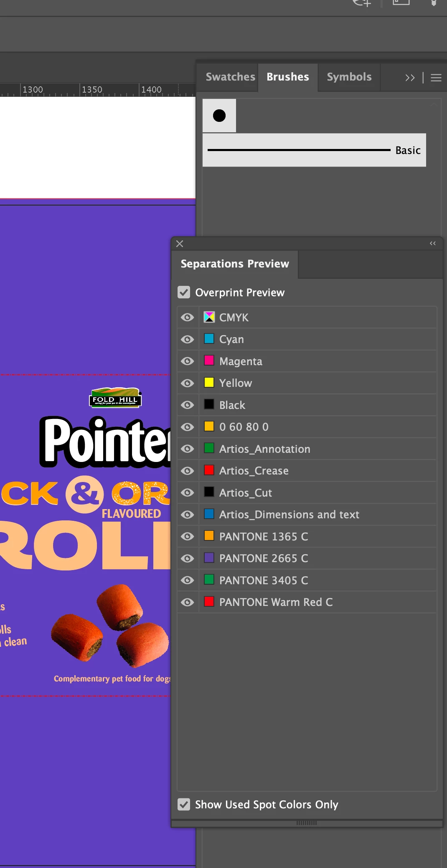Hide the Black separation

[x=188, y=405]
